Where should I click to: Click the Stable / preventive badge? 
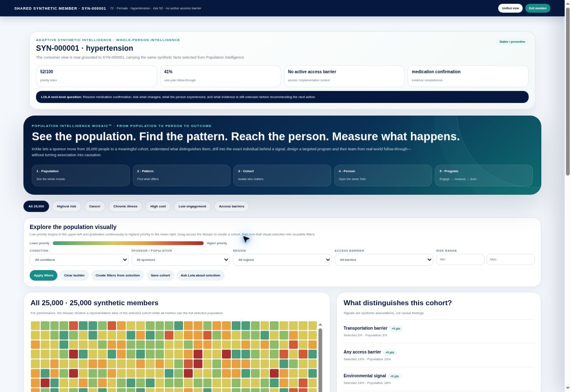pos(512,41)
